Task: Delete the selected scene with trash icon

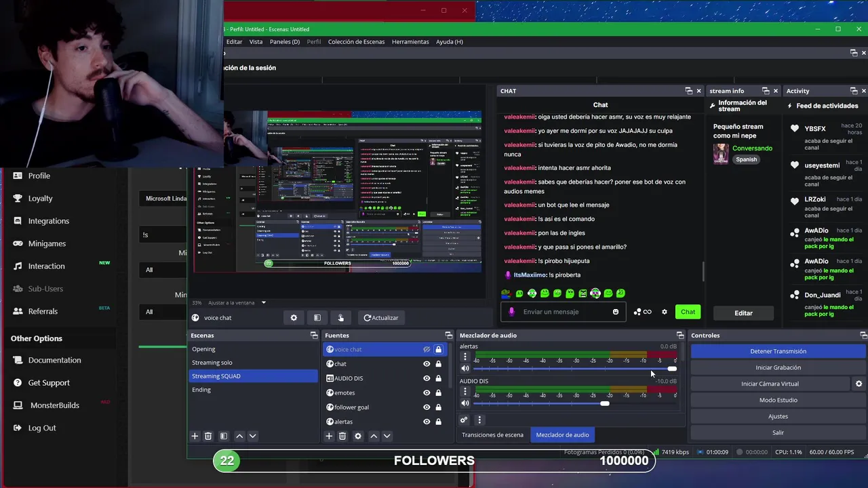Action: point(208,436)
